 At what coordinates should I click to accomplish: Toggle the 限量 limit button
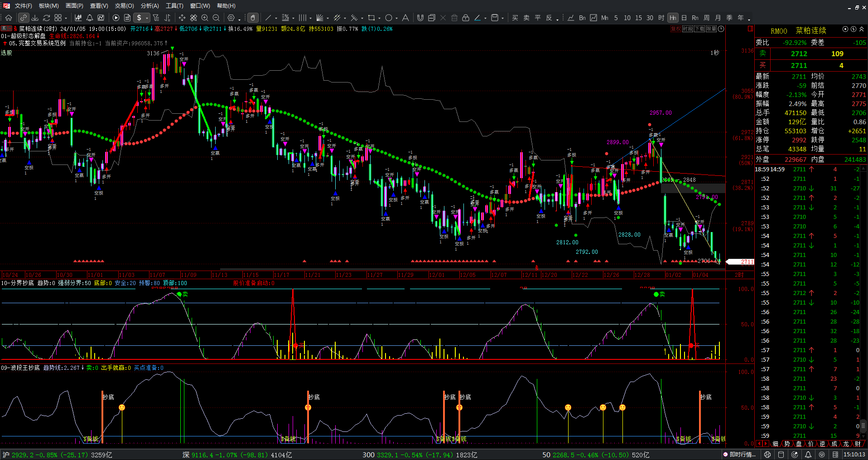click(x=711, y=29)
